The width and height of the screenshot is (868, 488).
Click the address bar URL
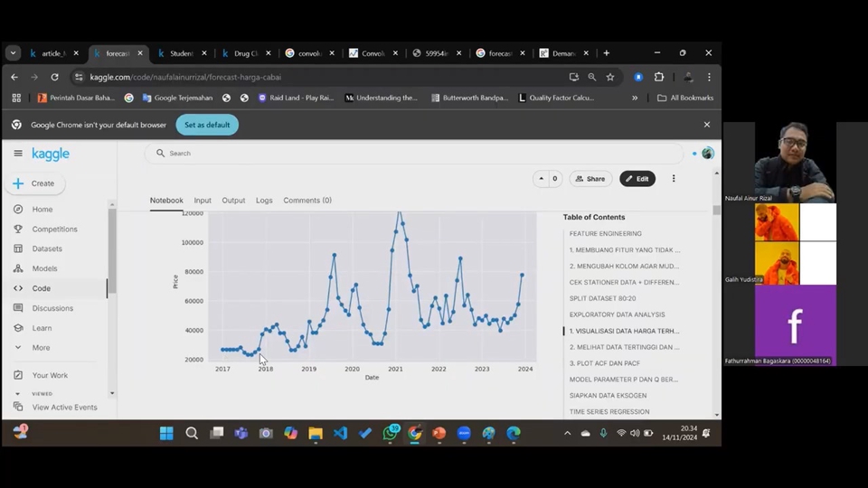(x=185, y=77)
